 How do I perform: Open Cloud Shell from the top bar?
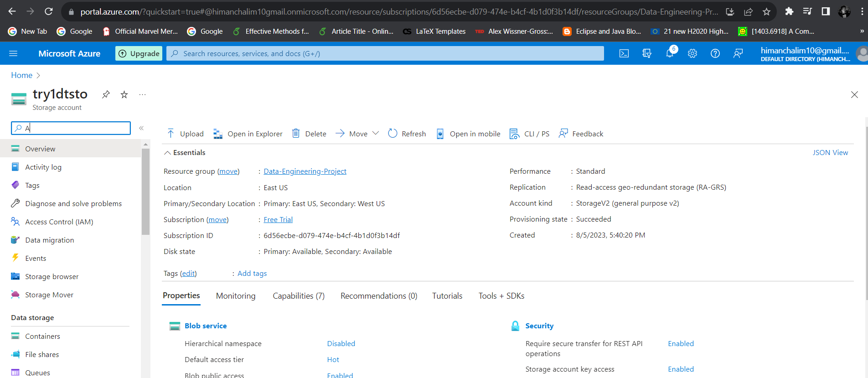[x=624, y=53]
